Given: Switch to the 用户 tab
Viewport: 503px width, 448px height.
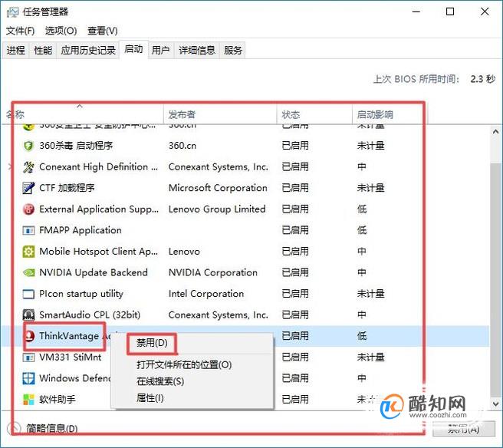Looking at the screenshot, I should 161,51.
